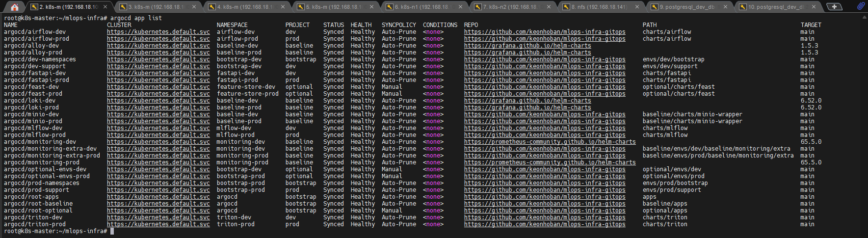Viewport: 868px width, 238px height.
Task: Click 'argocd/monitoring-extra-prod' app name
Action: [x=52, y=156]
